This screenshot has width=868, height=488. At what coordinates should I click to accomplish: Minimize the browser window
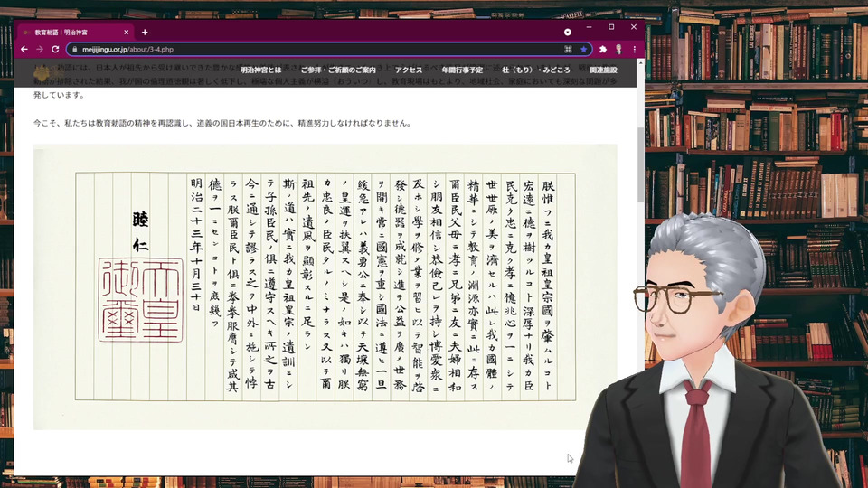tap(589, 27)
